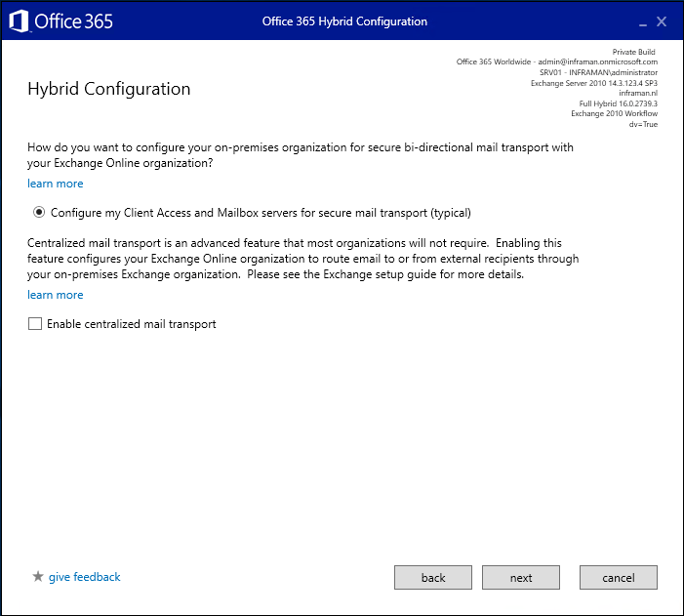Open the learn more link above the centralized transport checkbox
Image resolution: width=684 pixels, height=616 pixels.
coord(56,295)
